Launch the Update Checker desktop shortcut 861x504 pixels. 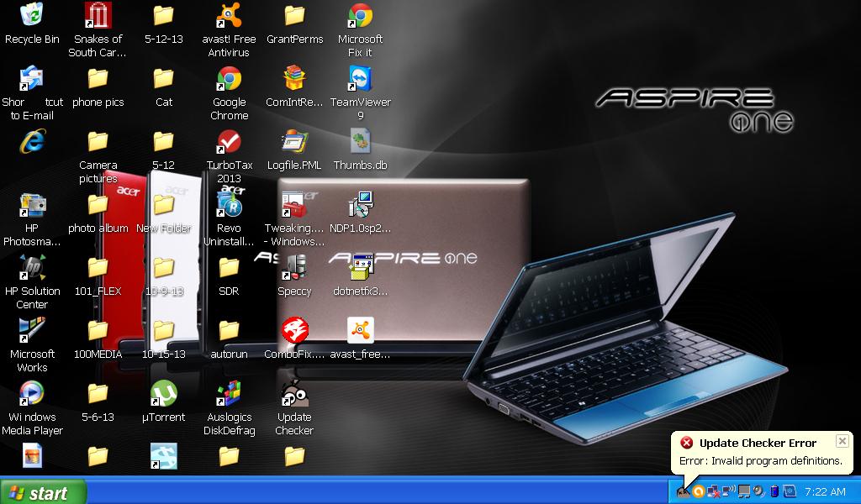tap(294, 394)
